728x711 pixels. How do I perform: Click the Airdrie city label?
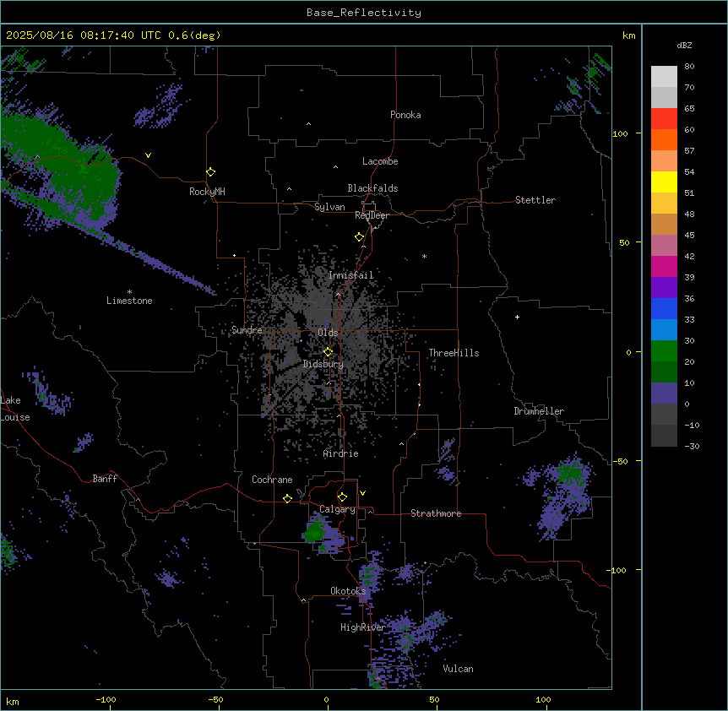pyautogui.click(x=341, y=453)
